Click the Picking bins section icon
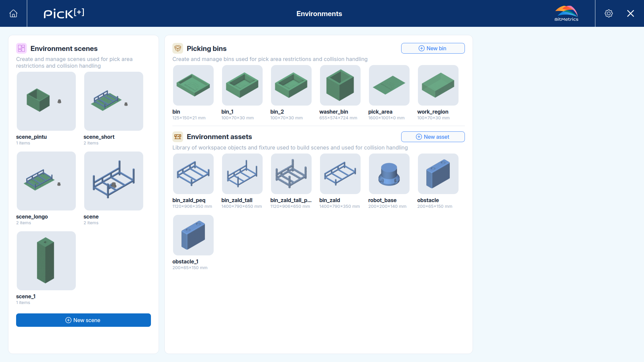Screen dimensions: 644x362 (178, 48)
